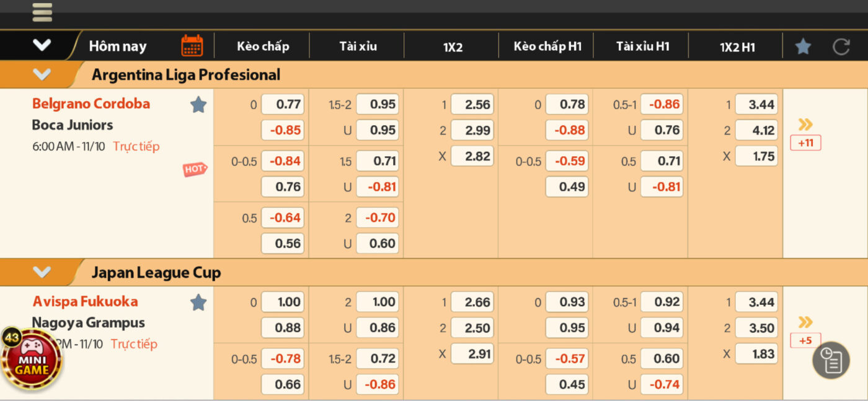Toggle favorite star for Belgrano Cordoba match
The image size is (868, 401).
[x=198, y=105]
